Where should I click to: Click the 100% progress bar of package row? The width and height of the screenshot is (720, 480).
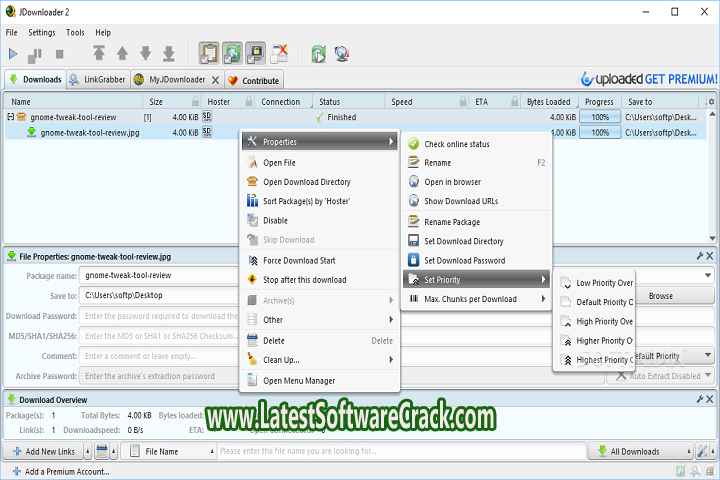[x=600, y=117]
